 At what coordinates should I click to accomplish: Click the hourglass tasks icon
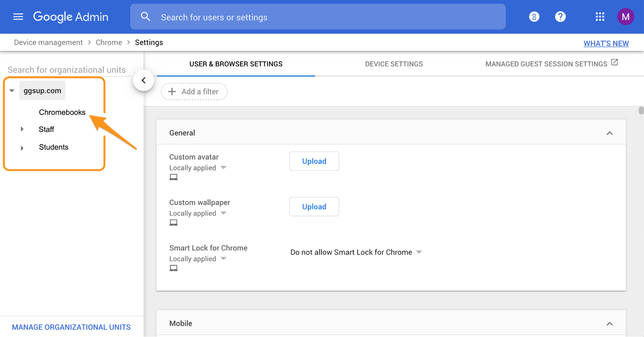coord(534,17)
